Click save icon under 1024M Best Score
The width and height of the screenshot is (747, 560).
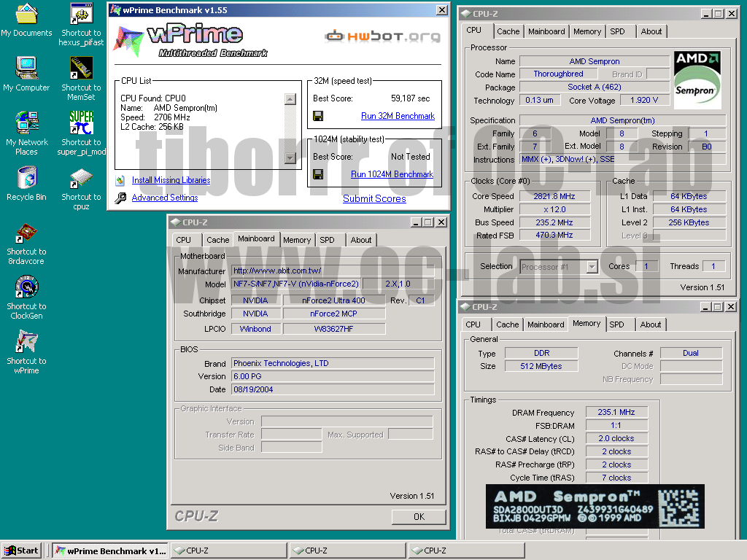318,174
